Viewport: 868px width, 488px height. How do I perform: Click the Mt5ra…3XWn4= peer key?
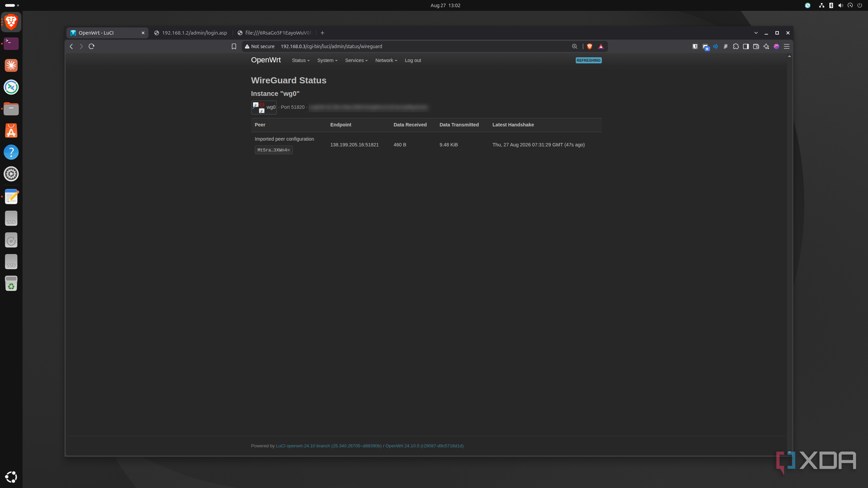274,150
